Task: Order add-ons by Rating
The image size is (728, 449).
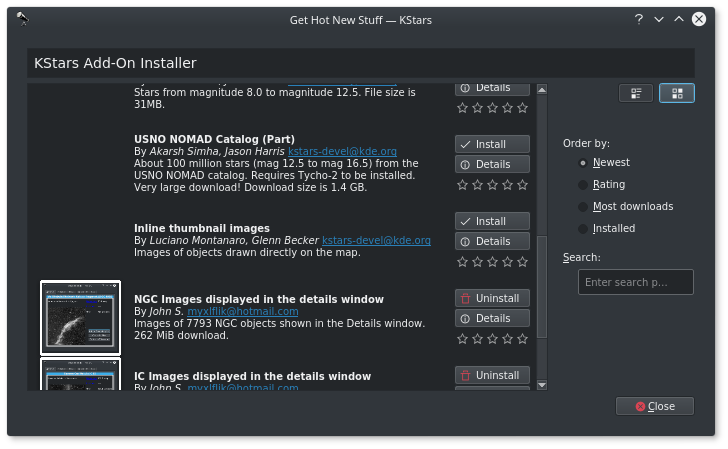Action: (602, 185)
